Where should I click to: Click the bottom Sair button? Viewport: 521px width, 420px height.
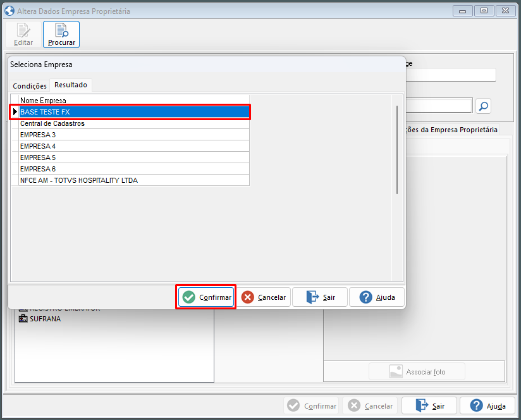(429, 405)
